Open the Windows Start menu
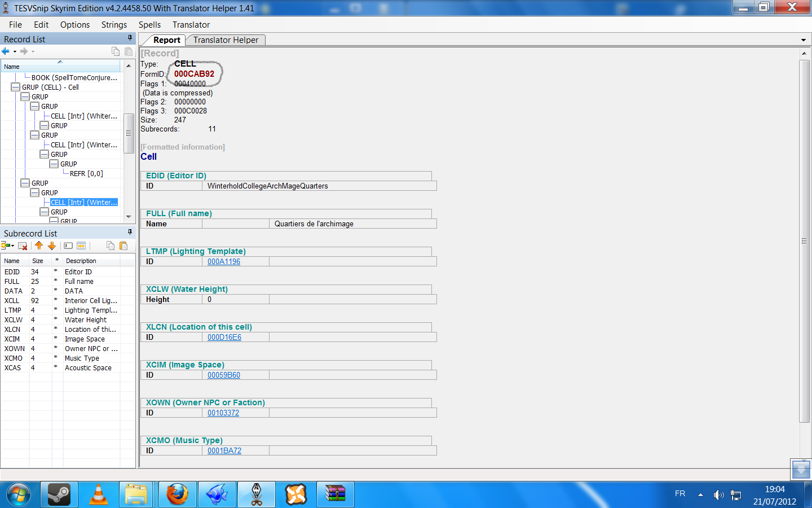This screenshot has width=812, height=508. tap(19, 495)
